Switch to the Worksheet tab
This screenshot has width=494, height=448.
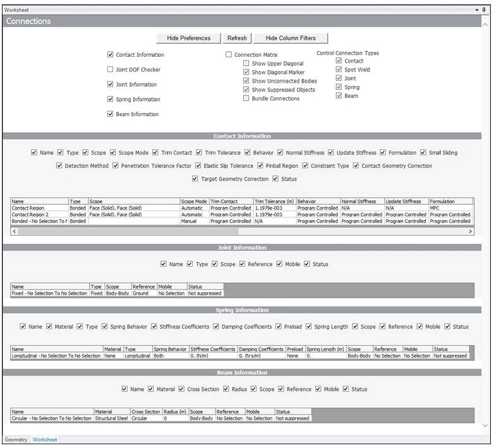(x=45, y=440)
